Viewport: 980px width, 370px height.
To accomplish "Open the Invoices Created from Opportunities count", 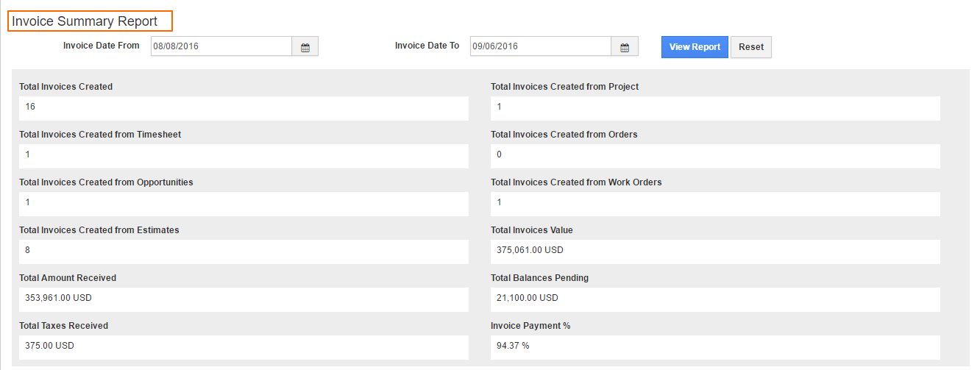I will 27,202.
